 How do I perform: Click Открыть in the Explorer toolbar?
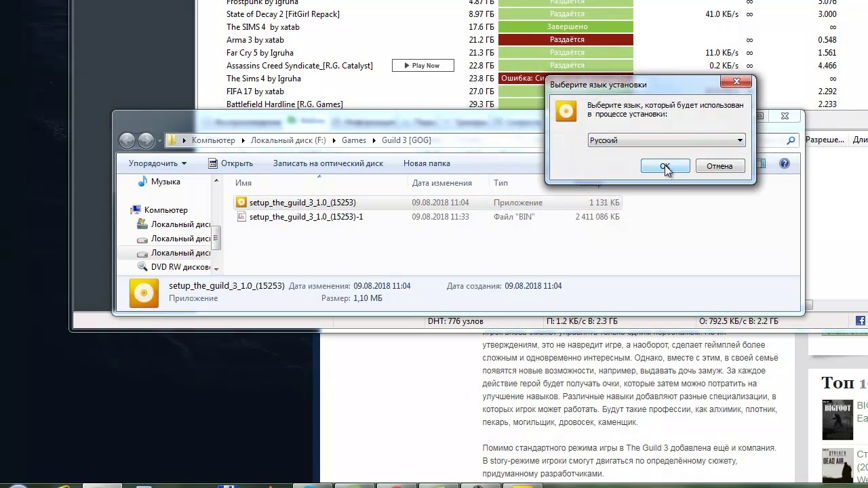point(231,163)
